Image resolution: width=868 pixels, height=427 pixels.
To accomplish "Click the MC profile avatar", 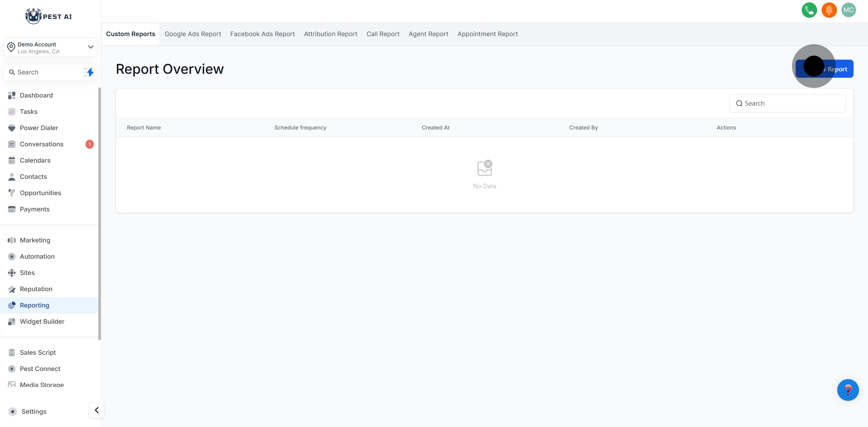I will tap(849, 10).
